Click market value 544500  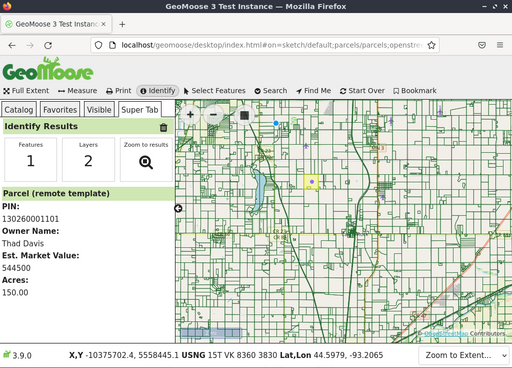pyautogui.click(x=16, y=268)
